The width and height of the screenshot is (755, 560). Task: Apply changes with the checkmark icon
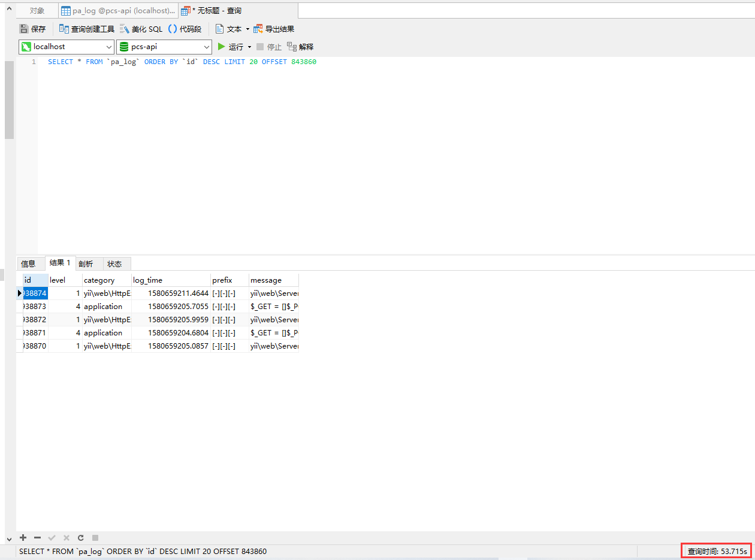pos(52,538)
